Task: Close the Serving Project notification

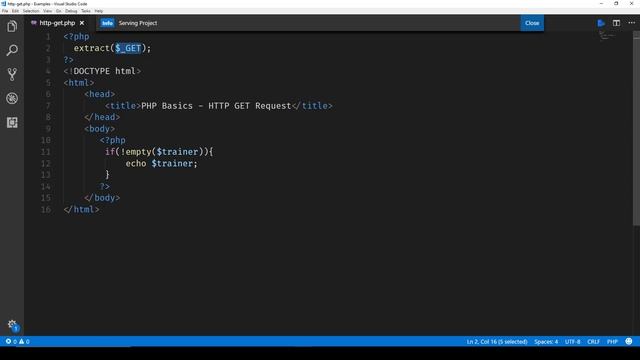Action: pyautogui.click(x=532, y=23)
